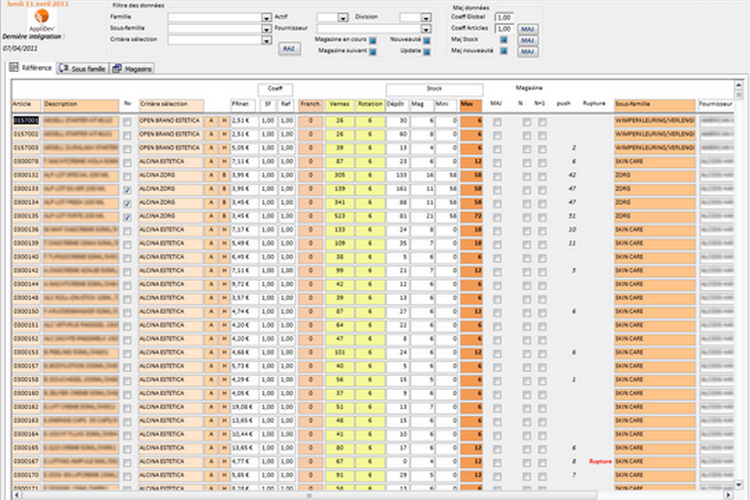Click the Magazine suivant blue icon
750x500 pixels.
pyautogui.click(x=372, y=50)
